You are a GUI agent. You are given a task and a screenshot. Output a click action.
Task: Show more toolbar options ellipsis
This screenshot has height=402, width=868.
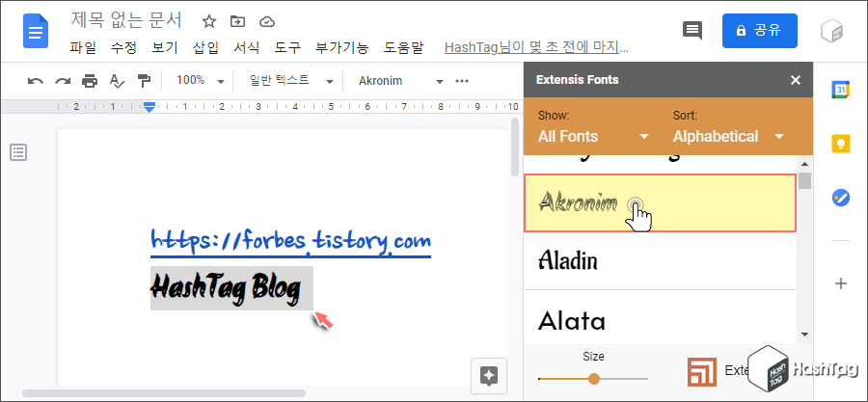(x=462, y=81)
